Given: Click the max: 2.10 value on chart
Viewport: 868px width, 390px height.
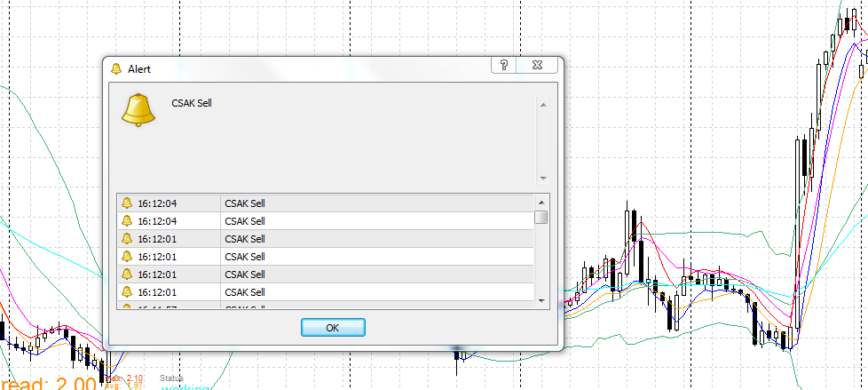Looking at the screenshot, I should [x=125, y=378].
